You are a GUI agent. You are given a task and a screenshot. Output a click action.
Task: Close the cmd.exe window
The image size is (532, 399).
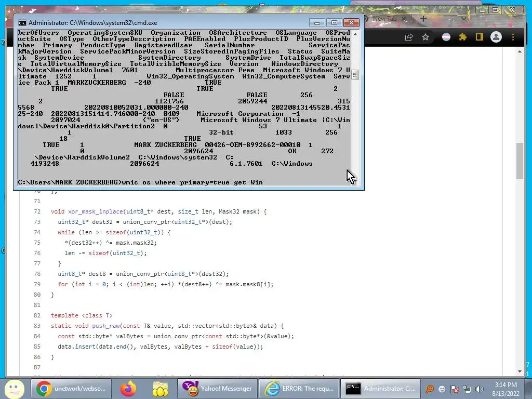352,23
